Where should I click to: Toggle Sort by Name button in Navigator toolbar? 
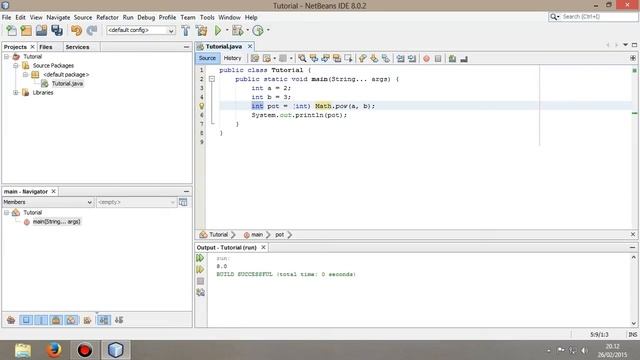(104, 320)
